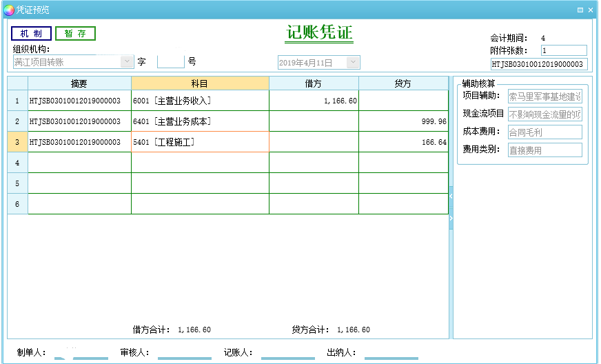Image resolution: width=601 pixels, height=364 pixels.
Task: Close the 凭证预览 window
Action: [591, 10]
